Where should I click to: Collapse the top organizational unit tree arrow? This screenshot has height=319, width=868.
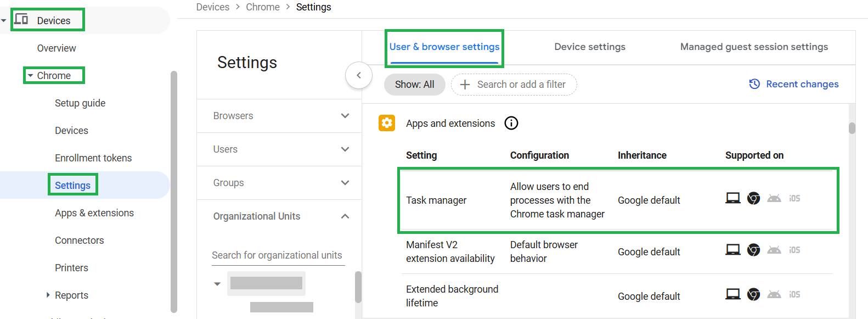tap(217, 284)
